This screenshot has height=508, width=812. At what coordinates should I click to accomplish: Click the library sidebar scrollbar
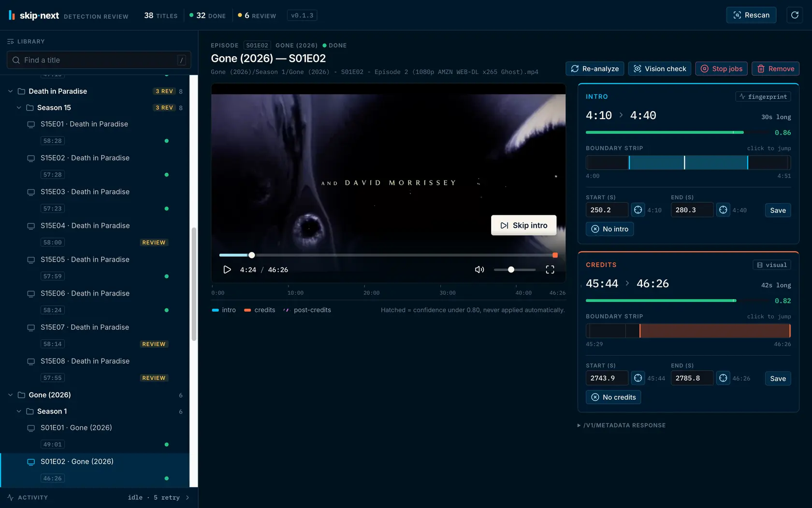194,284
